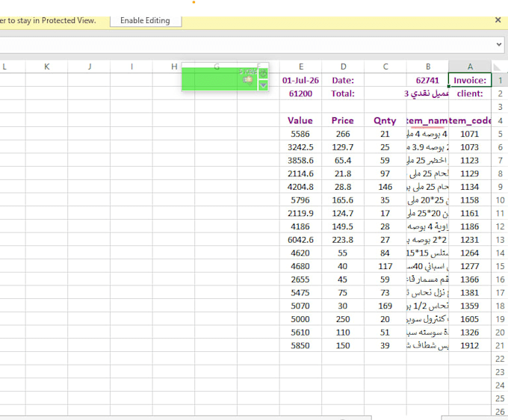Open the green widget's dropdown arrow

[x=263, y=85]
